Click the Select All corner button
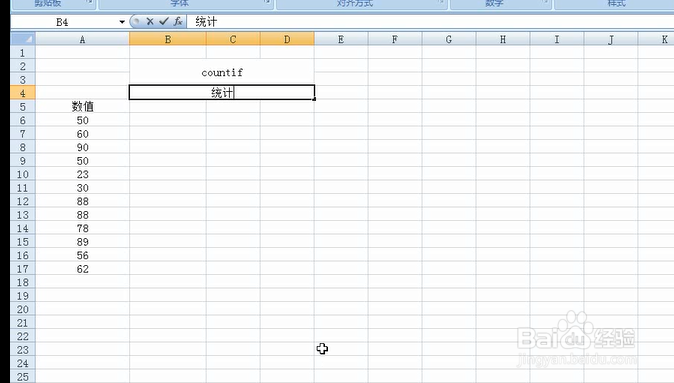This screenshot has width=674, height=383. point(23,39)
